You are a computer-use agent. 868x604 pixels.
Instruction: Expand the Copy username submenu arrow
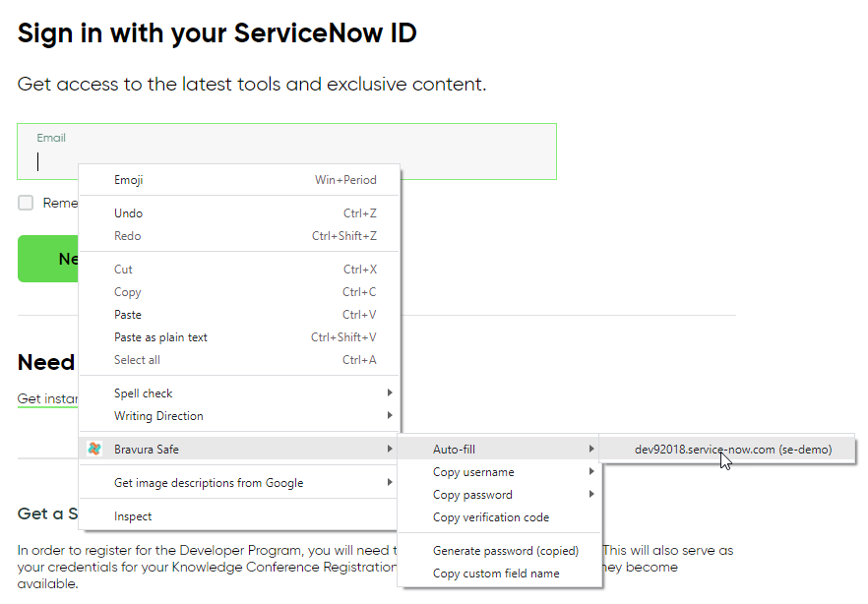point(591,472)
